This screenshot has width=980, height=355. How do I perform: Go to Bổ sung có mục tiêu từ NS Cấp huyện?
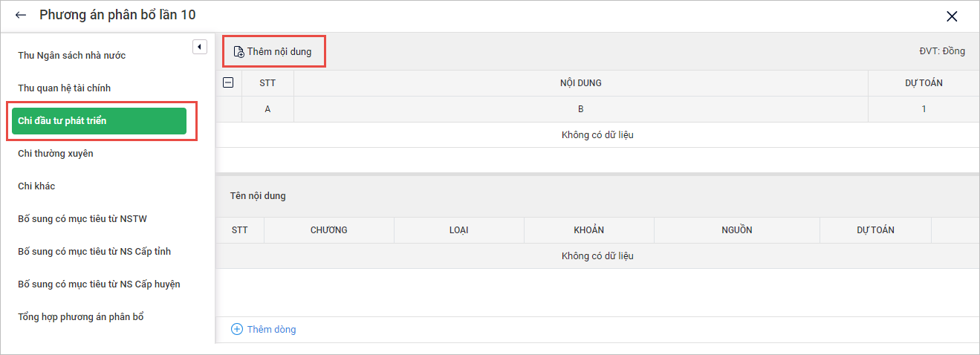click(99, 284)
